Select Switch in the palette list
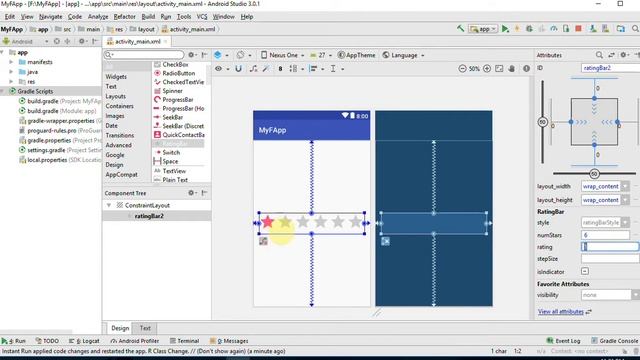Viewport: 640px width, 360px height. 171,152
